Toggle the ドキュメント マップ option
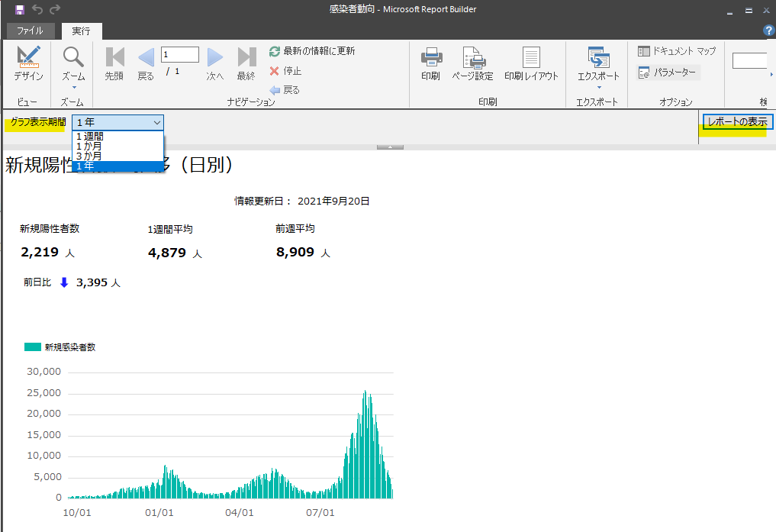Viewport: 776px width, 532px height. [x=677, y=51]
